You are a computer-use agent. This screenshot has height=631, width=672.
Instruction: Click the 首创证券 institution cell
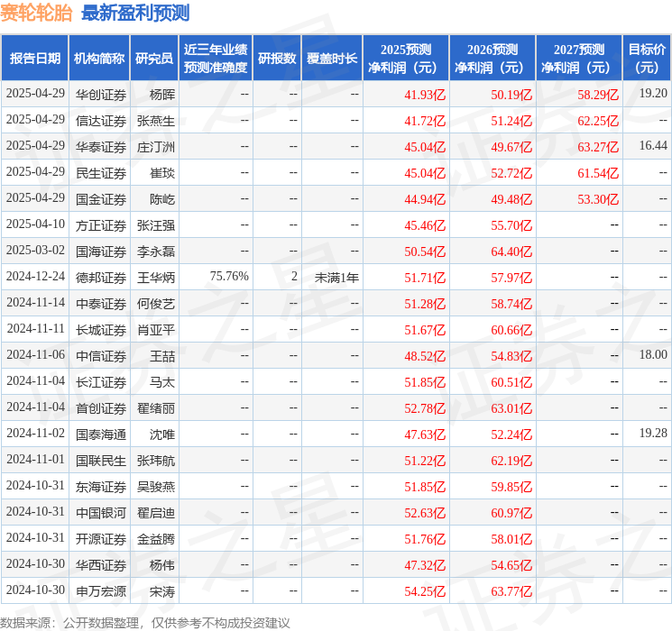pyautogui.click(x=101, y=408)
